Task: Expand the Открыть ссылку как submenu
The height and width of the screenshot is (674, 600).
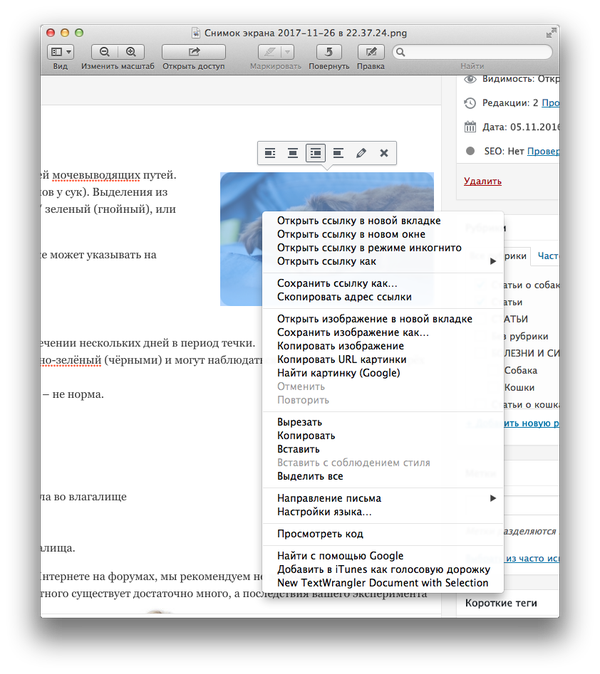Action: tap(383, 261)
